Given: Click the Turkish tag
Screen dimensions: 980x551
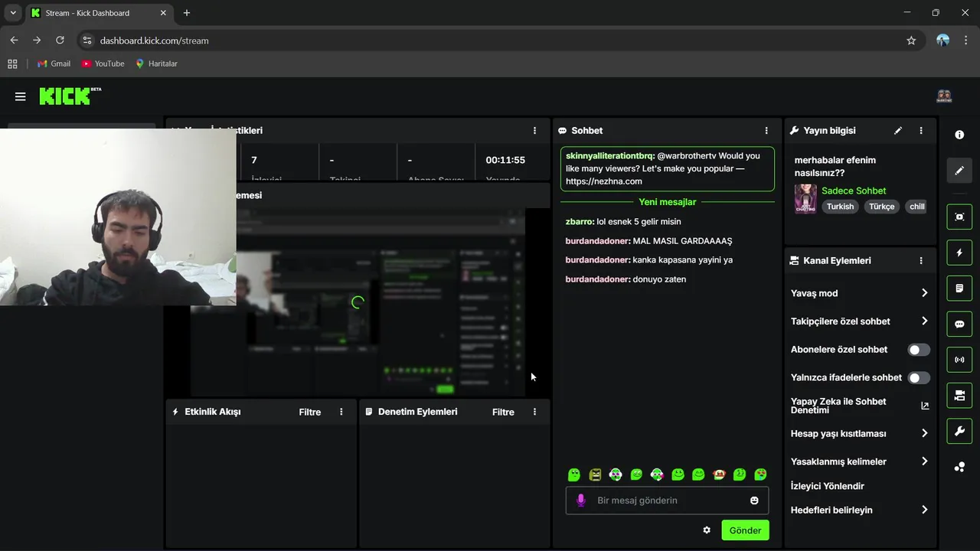Looking at the screenshot, I should click(840, 207).
